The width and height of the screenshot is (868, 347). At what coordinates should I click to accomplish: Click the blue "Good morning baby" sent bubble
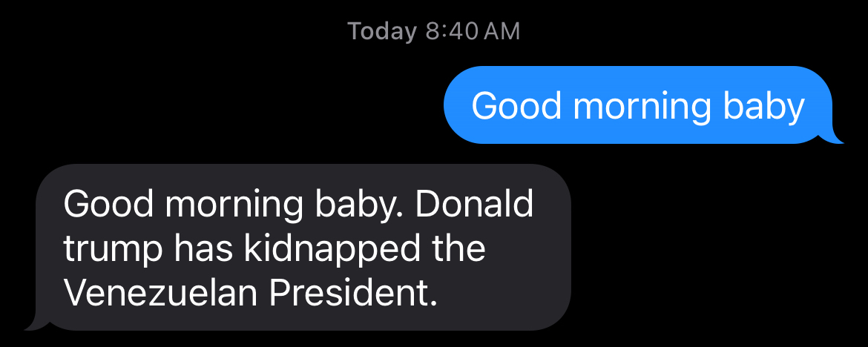(x=638, y=105)
